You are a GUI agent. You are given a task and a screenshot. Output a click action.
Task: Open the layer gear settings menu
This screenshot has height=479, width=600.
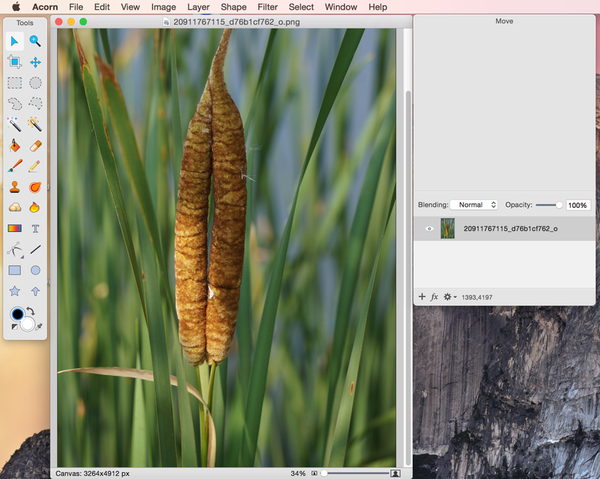coord(450,297)
